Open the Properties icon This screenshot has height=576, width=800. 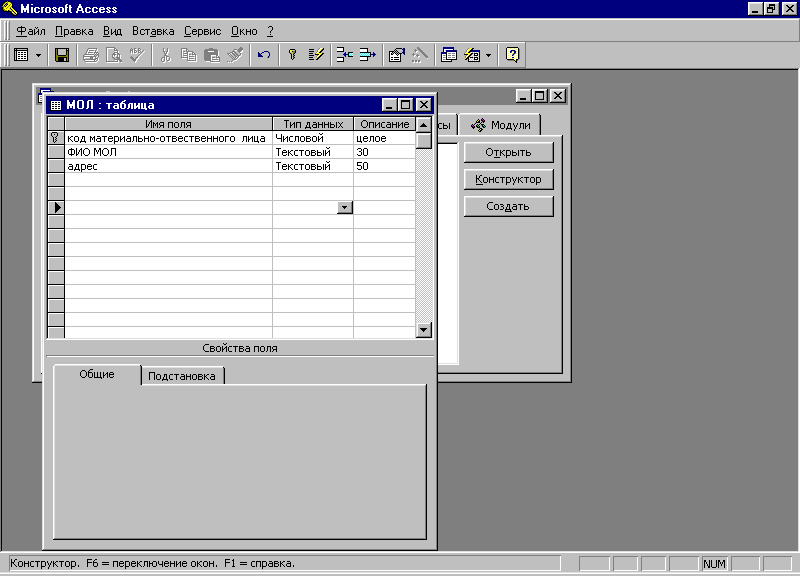point(396,55)
